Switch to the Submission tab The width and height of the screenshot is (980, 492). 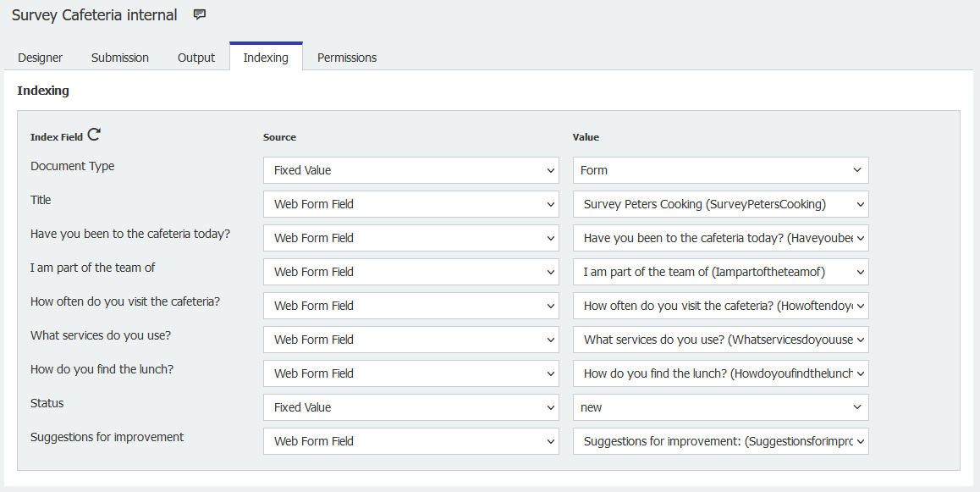coord(119,57)
